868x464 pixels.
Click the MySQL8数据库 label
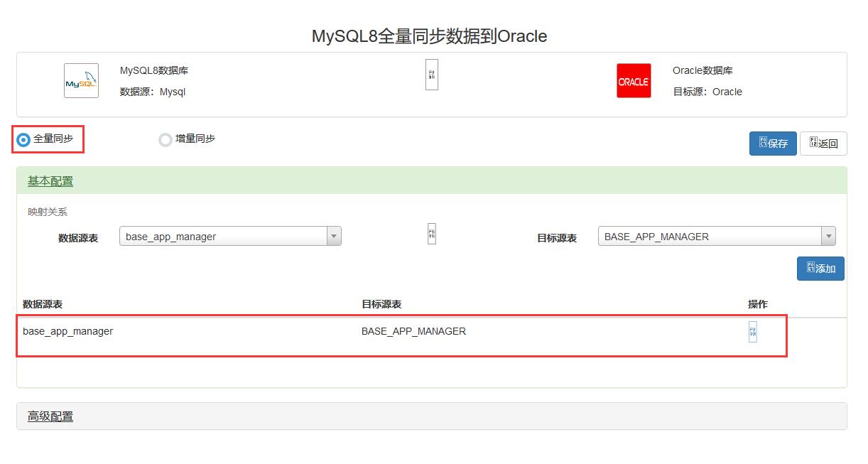[x=154, y=70]
